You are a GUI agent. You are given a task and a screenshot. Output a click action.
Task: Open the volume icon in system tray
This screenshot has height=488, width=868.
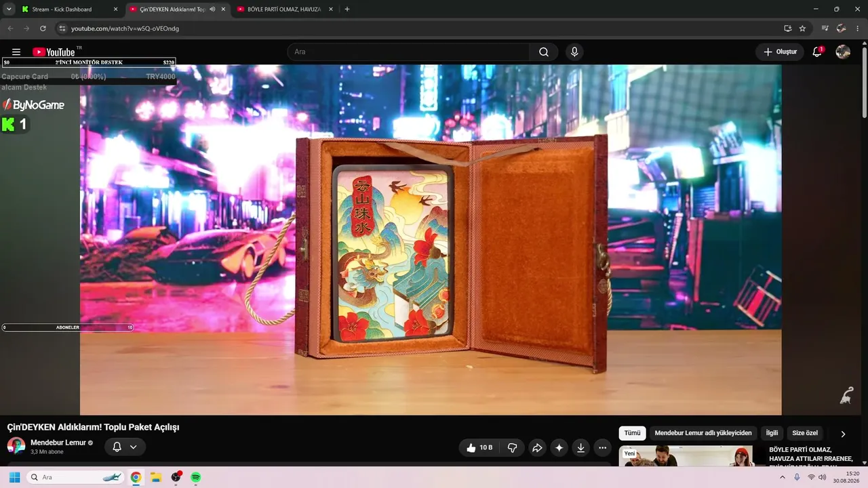click(x=823, y=477)
